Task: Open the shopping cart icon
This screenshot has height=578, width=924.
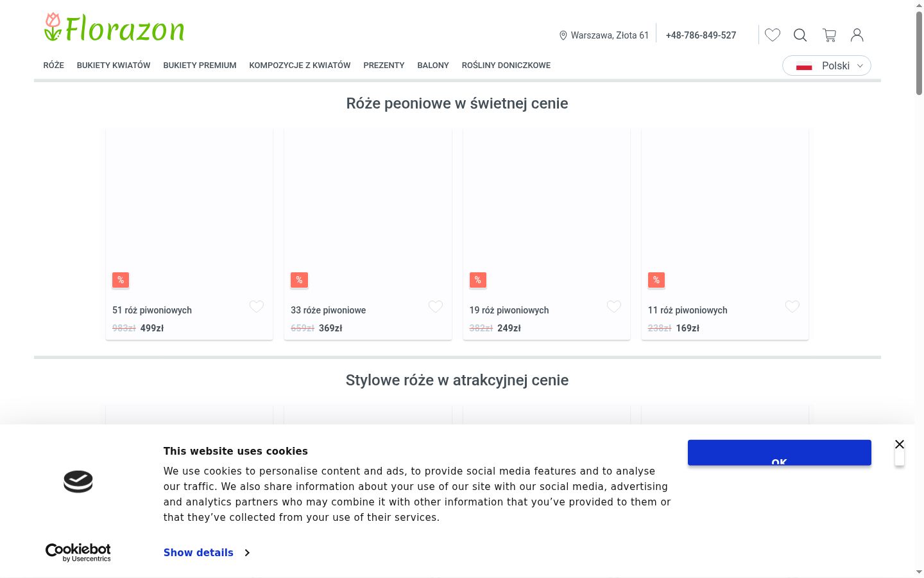Action: [x=830, y=35]
